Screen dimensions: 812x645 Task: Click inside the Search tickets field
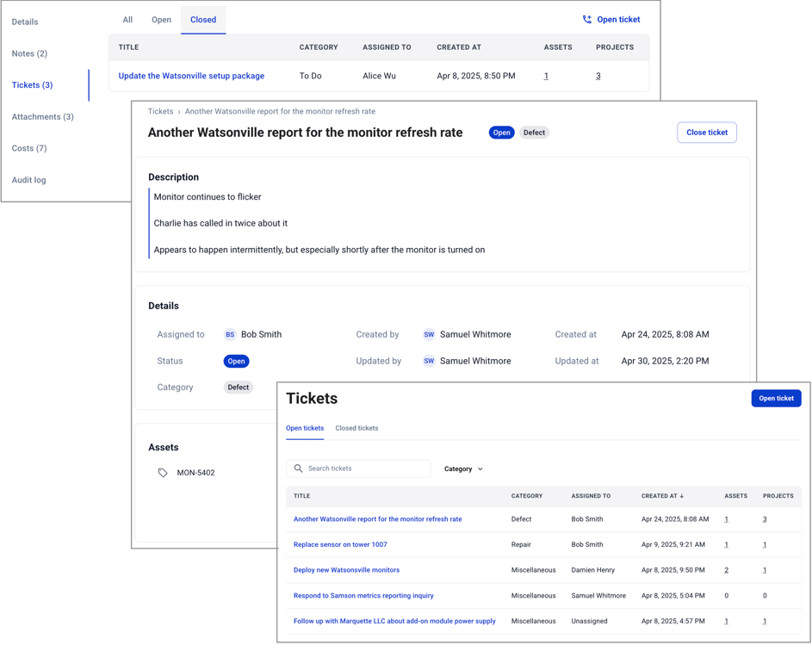click(358, 468)
